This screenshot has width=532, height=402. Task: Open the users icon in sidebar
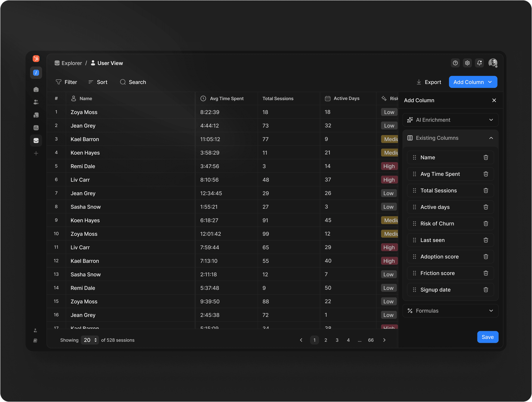coord(36,102)
